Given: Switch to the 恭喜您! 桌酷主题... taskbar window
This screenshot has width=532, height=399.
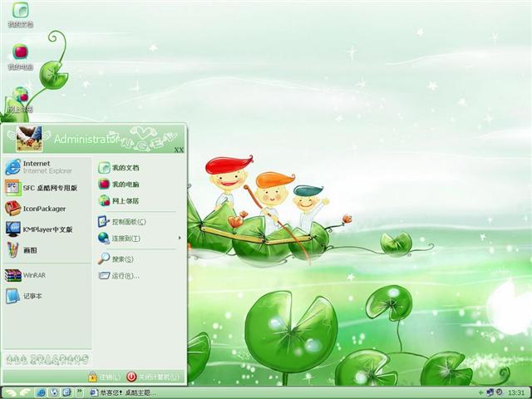Looking at the screenshot, I should 124,393.
